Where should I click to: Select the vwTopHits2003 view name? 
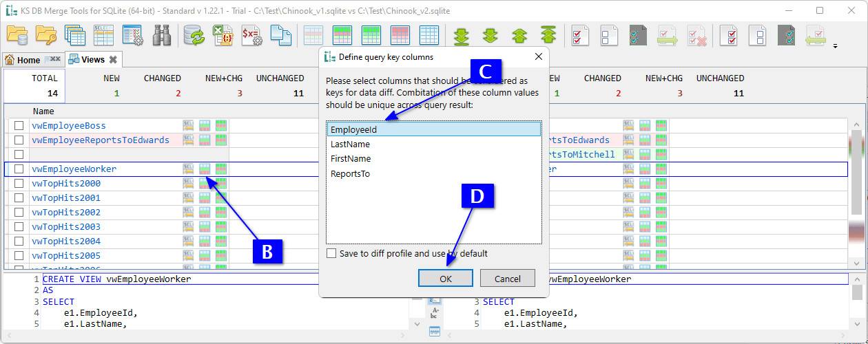point(66,226)
